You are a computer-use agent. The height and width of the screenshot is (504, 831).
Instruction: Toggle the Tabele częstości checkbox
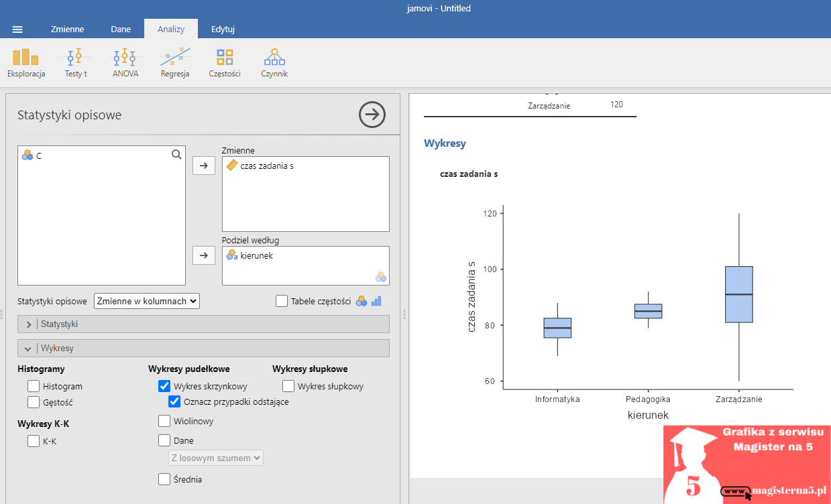[282, 301]
